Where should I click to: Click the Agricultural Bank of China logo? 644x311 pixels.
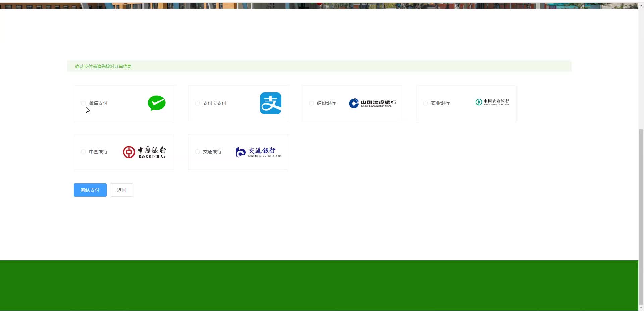(492, 102)
